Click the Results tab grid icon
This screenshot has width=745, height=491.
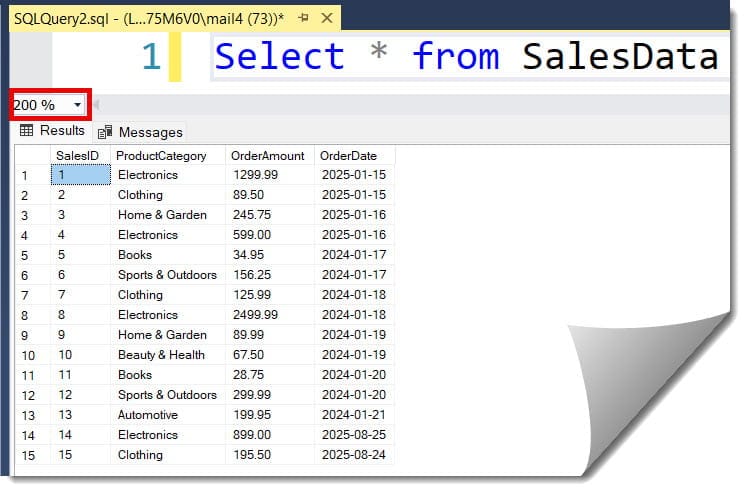(x=27, y=131)
